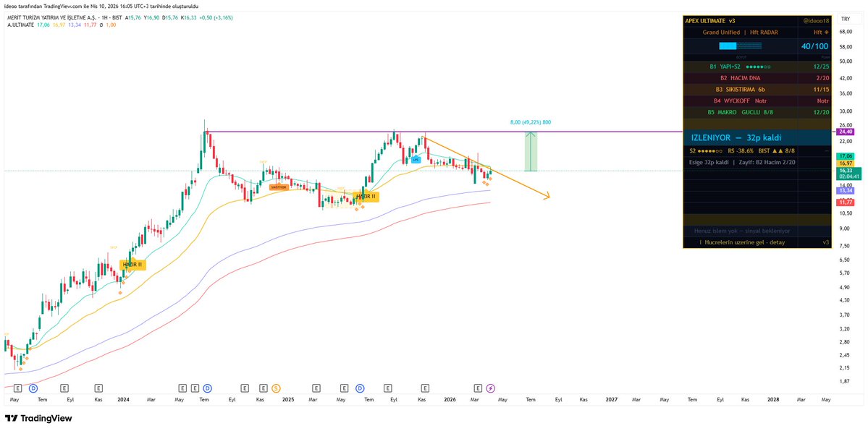Click the blue D dividend marker near Tem 2025
The height and width of the screenshot is (431, 868).
click(360, 388)
